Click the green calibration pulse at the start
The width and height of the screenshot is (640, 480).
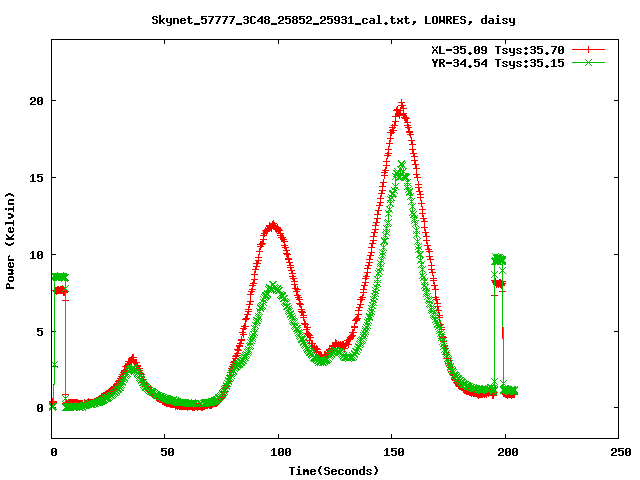[60, 276]
